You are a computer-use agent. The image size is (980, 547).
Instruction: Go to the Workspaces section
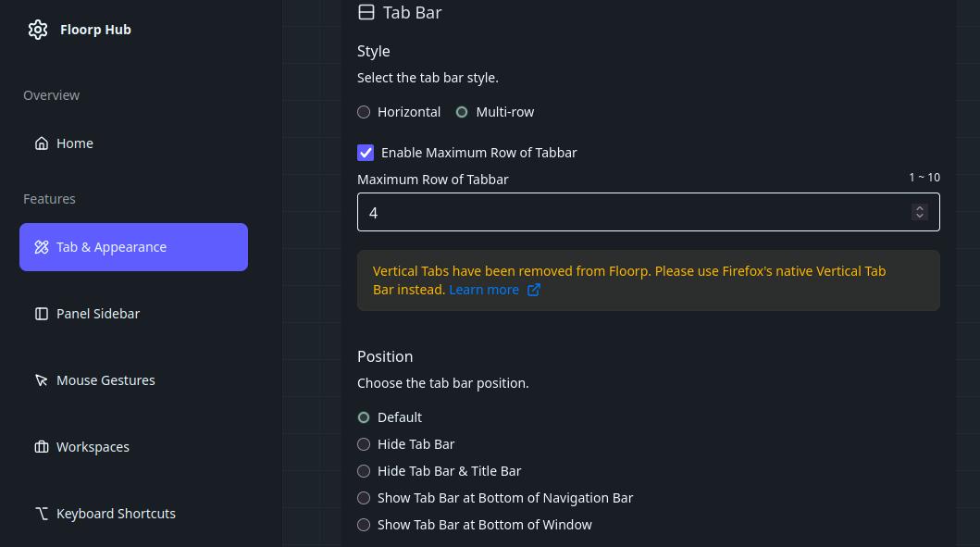(93, 447)
